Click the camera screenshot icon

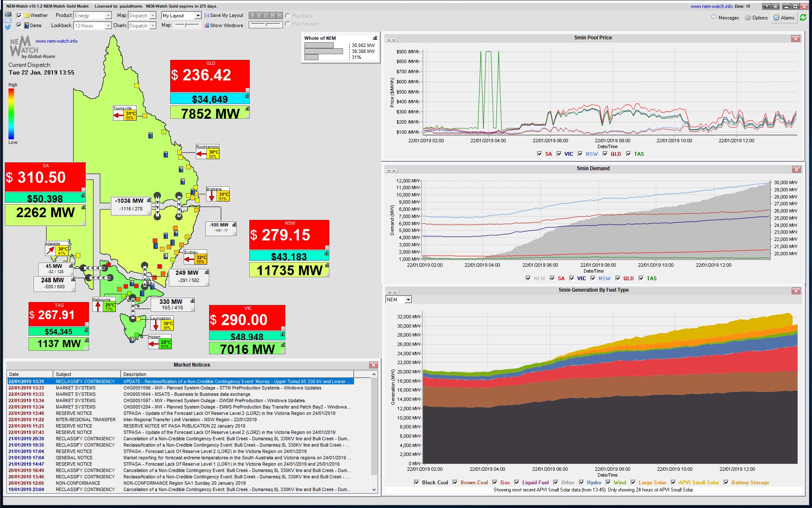click(7, 15)
